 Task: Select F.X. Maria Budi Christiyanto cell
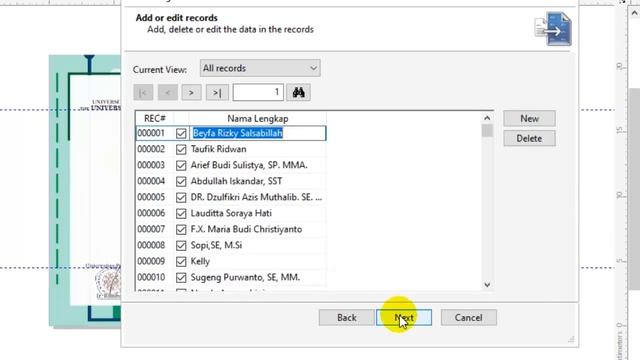(258, 229)
